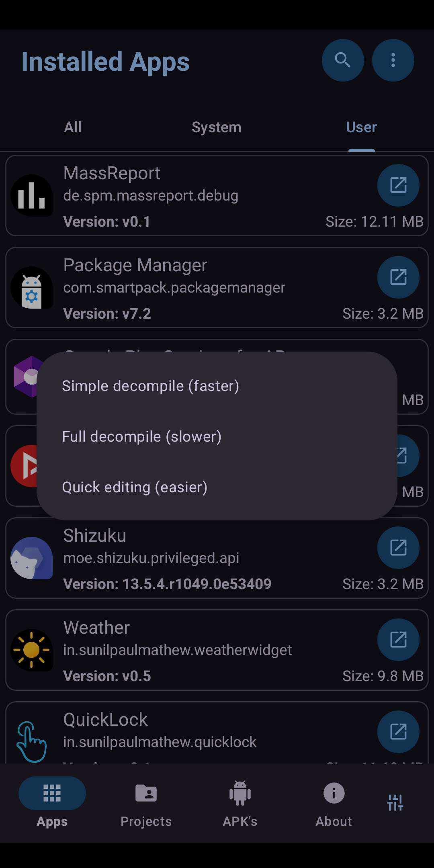Select Quick editing (easier) option
Screen dimensions: 434x868
click(x=135, y=487)
